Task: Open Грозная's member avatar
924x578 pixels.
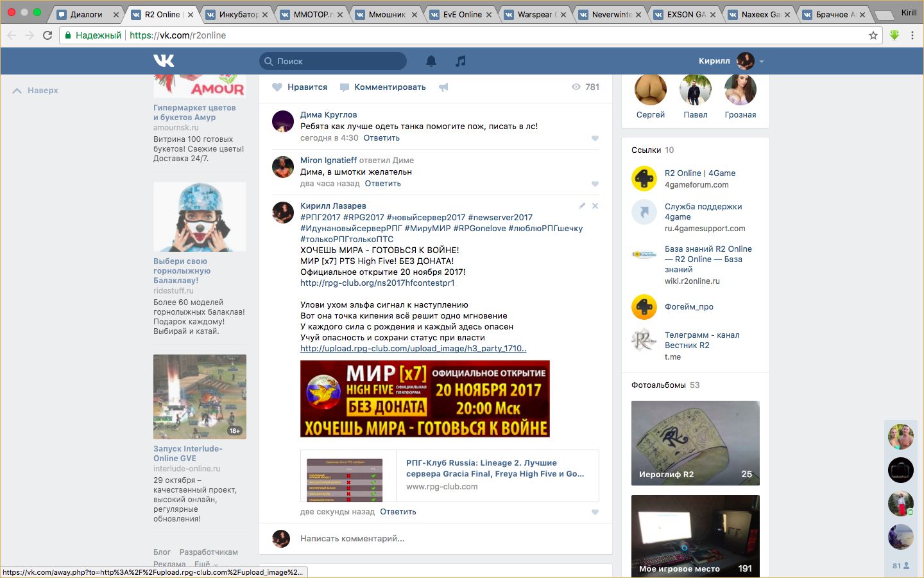Action: coord(740,90)
